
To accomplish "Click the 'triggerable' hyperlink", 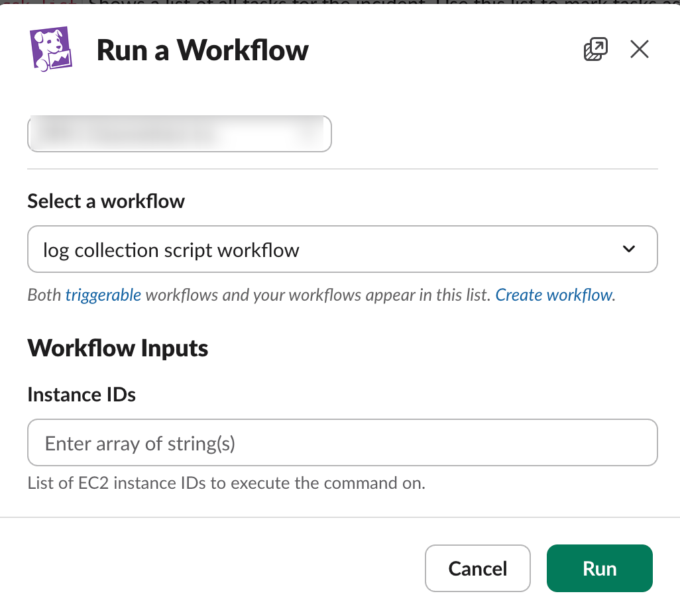I will tap(103, 295).
